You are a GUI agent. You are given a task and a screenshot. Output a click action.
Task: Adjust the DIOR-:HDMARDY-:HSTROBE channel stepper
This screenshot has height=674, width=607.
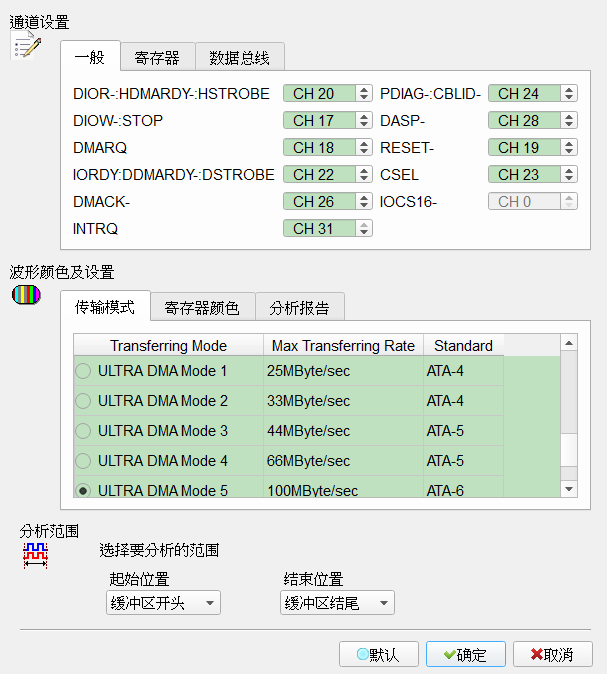[x=364, y=93]
